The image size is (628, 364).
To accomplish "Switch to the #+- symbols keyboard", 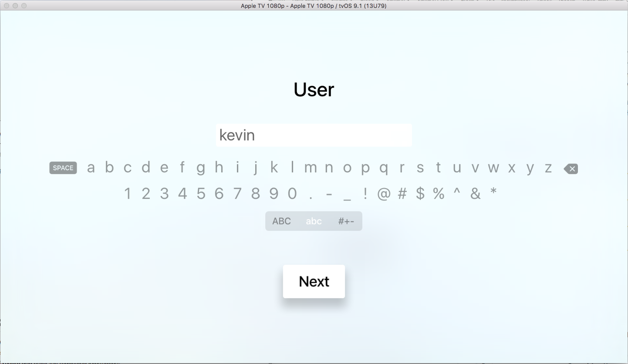I will (x=346, y=221).
